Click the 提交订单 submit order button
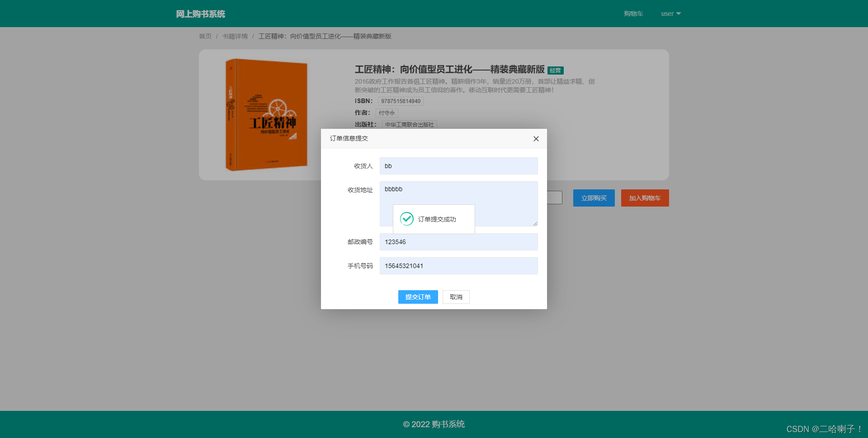This screenshot has height=438, width=868. point(418,297)
